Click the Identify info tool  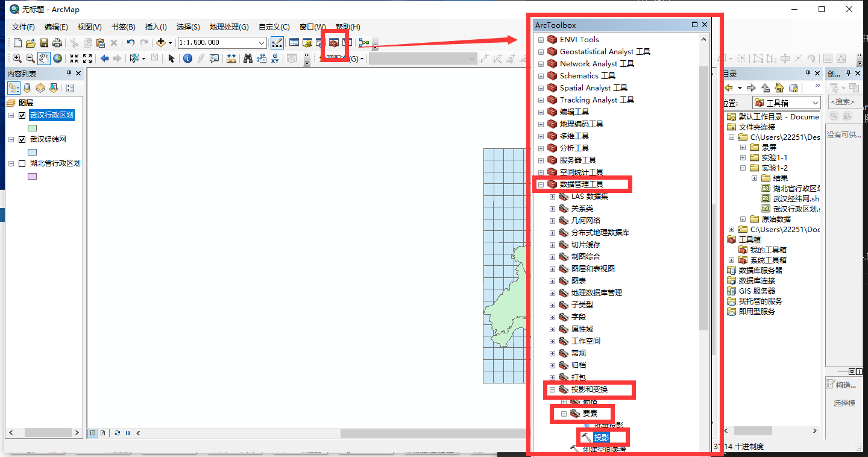pyautogui.click(x=187, y=58)
